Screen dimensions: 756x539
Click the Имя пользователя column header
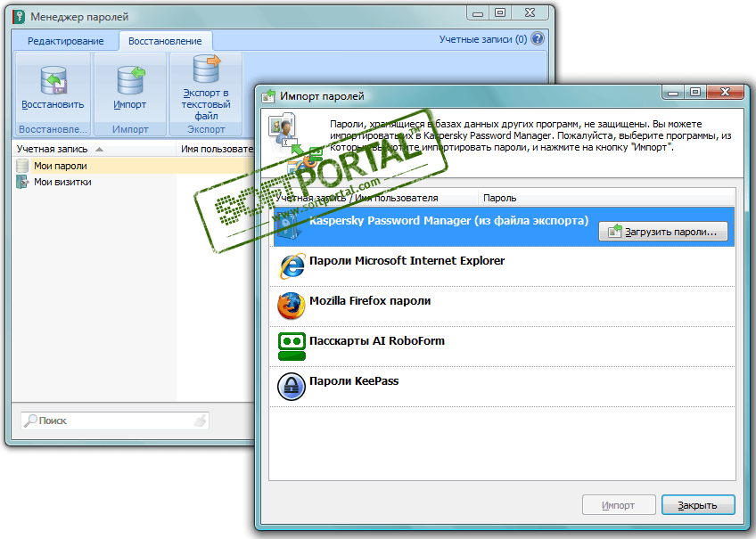pyautogui.click(x=216, y=149)
